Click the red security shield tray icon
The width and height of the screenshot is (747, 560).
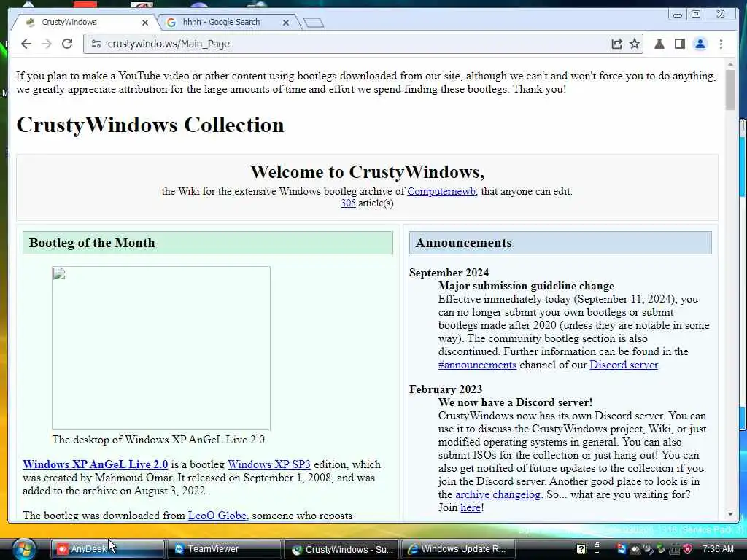click(x=687, y=549)
